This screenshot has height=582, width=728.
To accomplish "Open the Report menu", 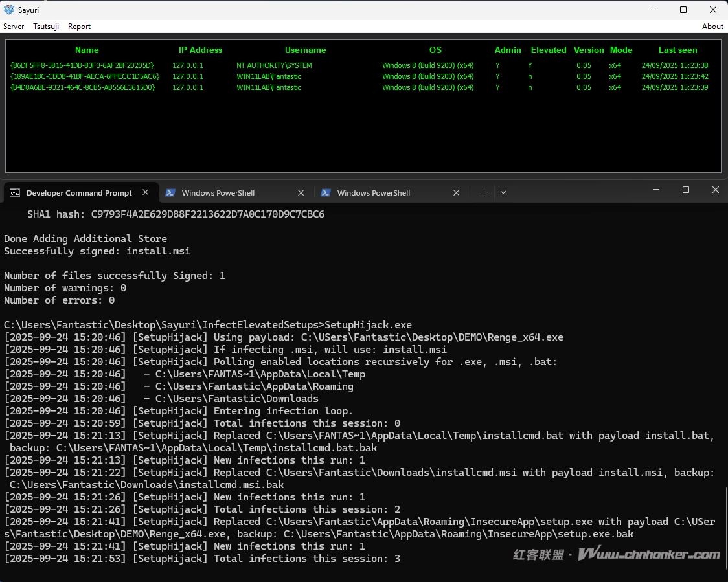I will 79,27.
